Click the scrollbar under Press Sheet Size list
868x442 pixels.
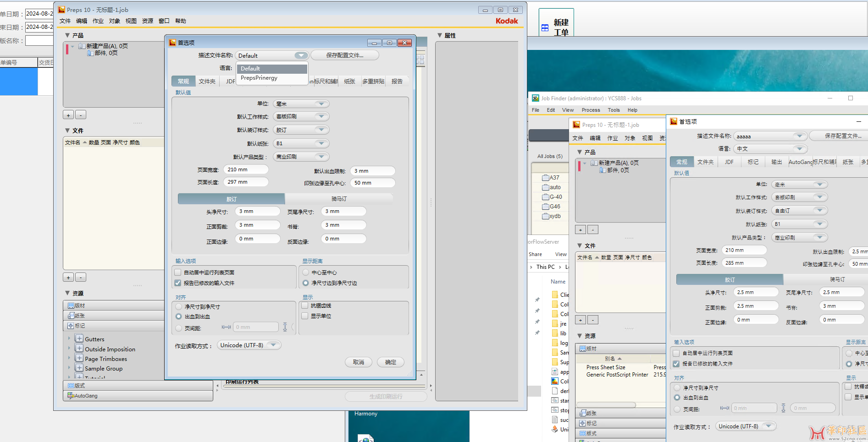tap(606, 405)
